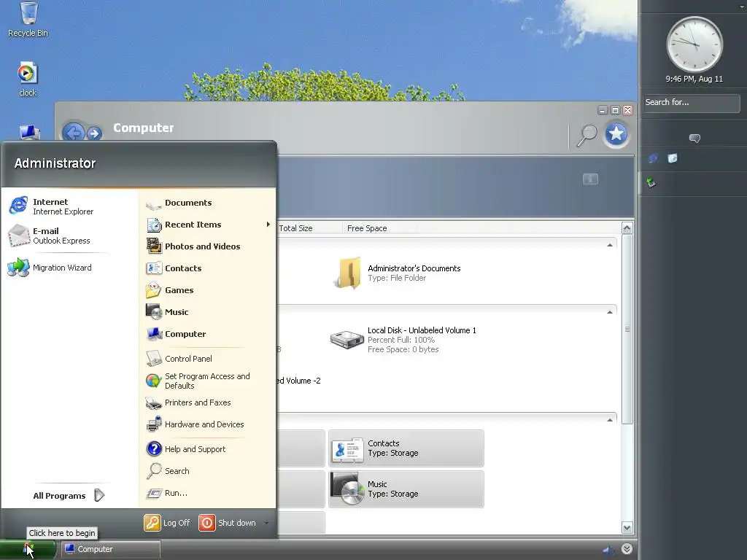Click the blue messenger icon in the sidebar
This screenshot has width=747, height=560.
(653, 158)
